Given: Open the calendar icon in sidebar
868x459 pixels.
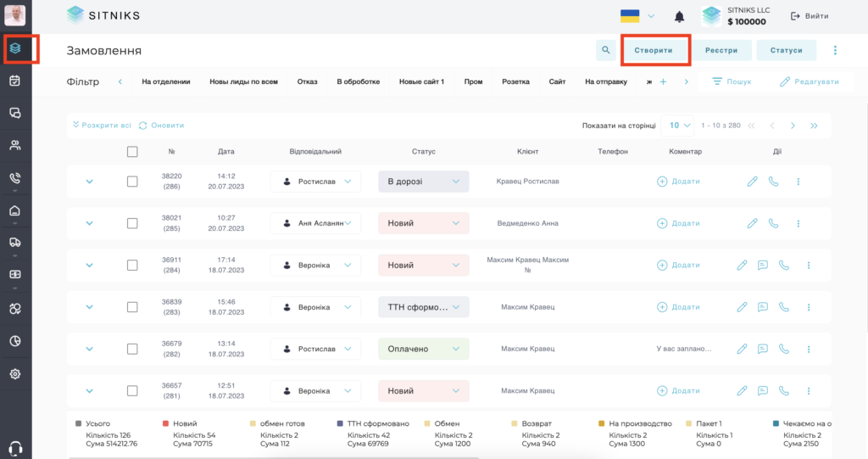Looking at the screenshot, I should point(15,81).
